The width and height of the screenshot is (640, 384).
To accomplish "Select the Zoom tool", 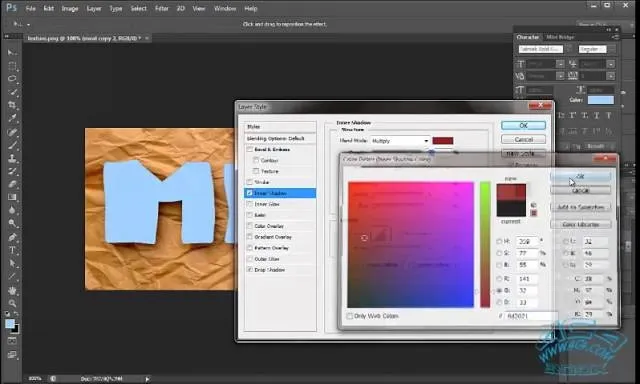I will (12, 303).
